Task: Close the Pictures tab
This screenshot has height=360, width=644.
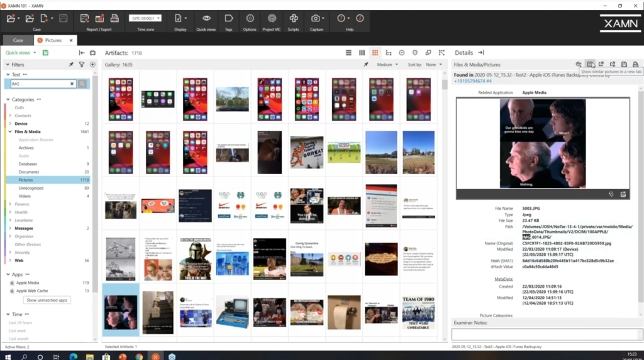Action: click(71, 40)
